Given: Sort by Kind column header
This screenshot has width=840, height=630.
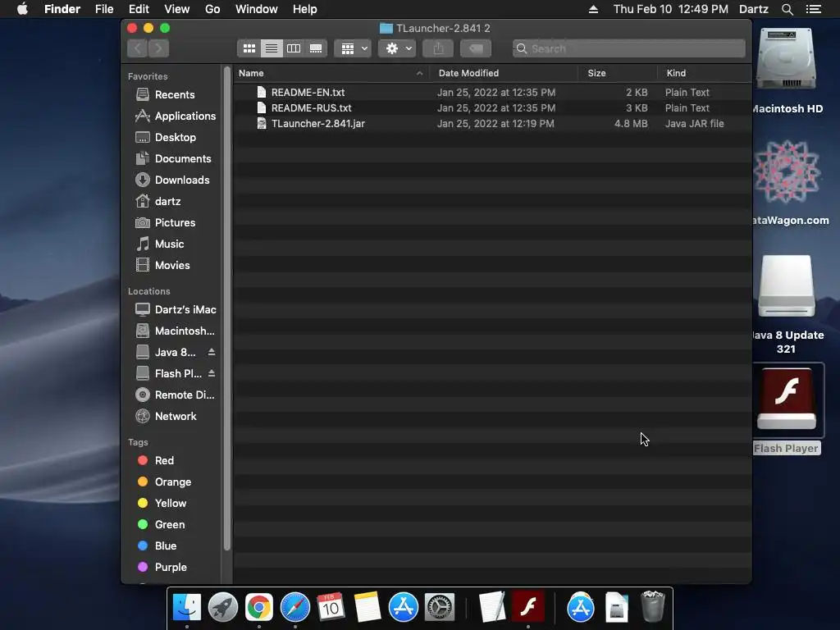Looking at the screenshot, I should click(705, 73).
